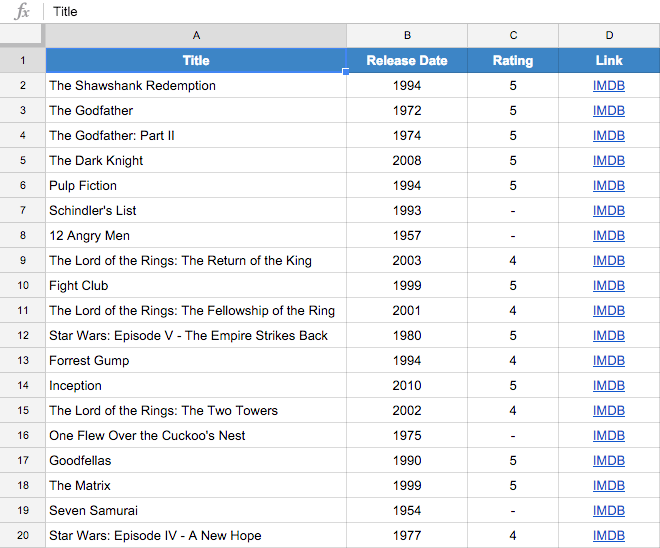Viewport: 660px width, 548px height.
Task: Click the select-all corner box
Action: pos(22,36)
